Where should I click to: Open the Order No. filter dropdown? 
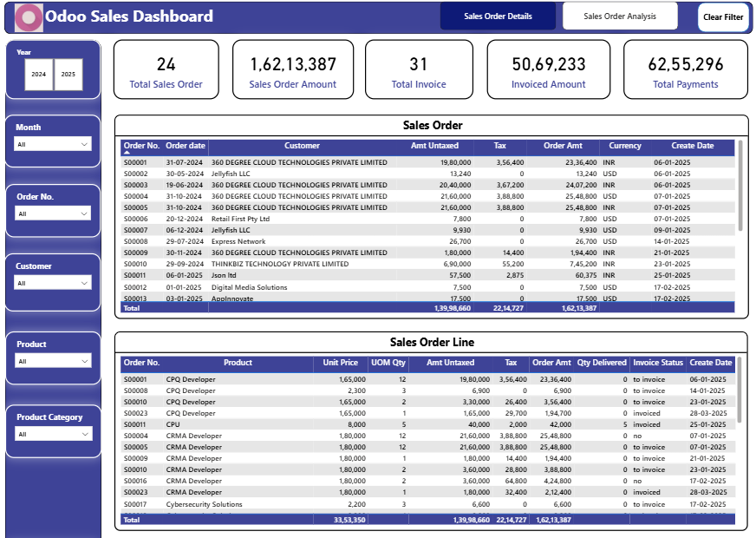[53, 213]
